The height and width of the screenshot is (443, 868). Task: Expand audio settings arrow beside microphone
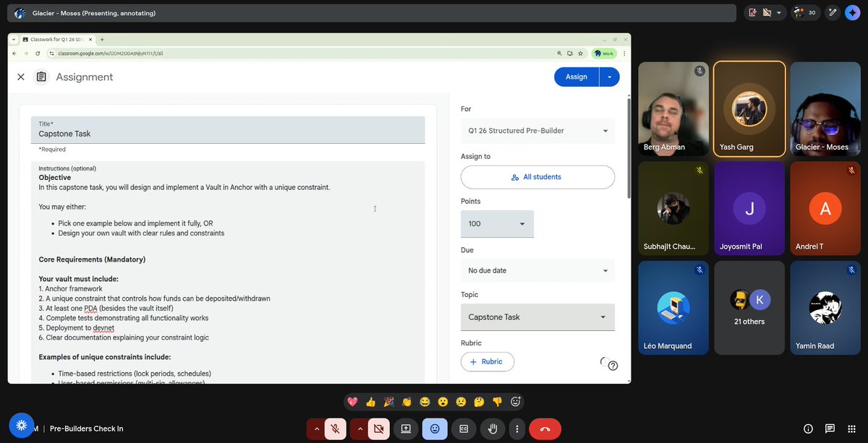[x=316, y=429]
